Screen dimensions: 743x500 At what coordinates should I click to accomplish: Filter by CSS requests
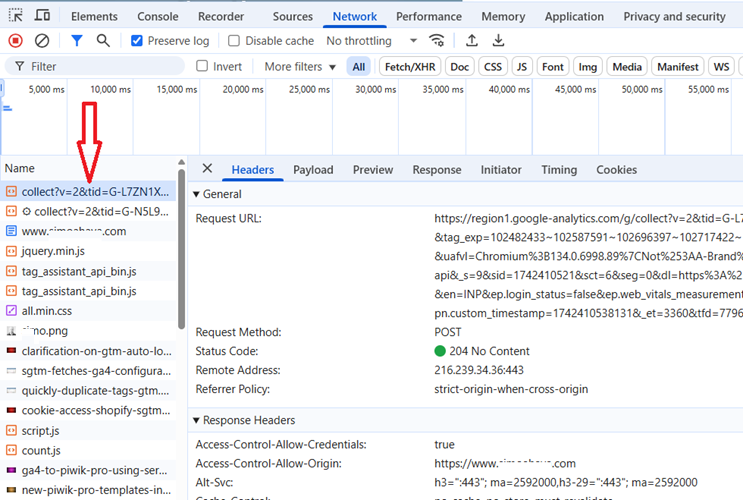(493, 67)
